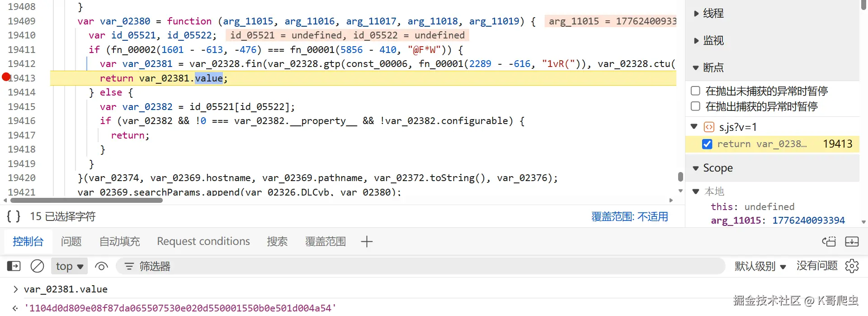Click the s.js?v=1 script file icon

[709, 127]
